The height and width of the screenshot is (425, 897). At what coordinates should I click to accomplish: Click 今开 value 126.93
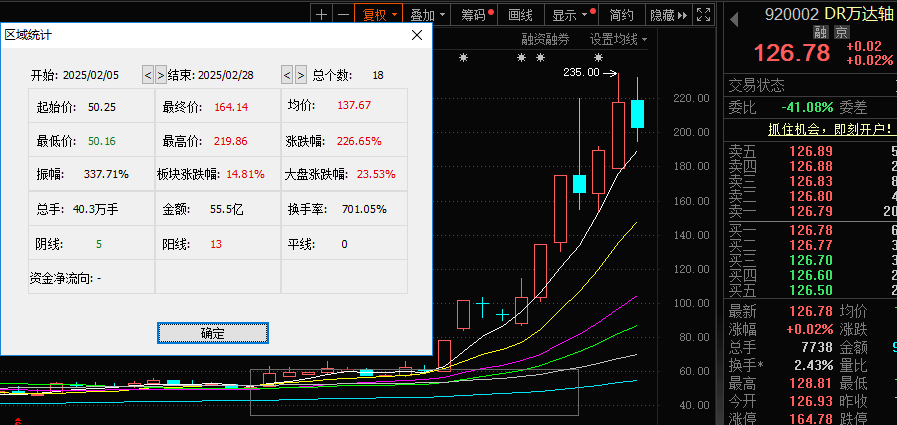pos(811,401)
